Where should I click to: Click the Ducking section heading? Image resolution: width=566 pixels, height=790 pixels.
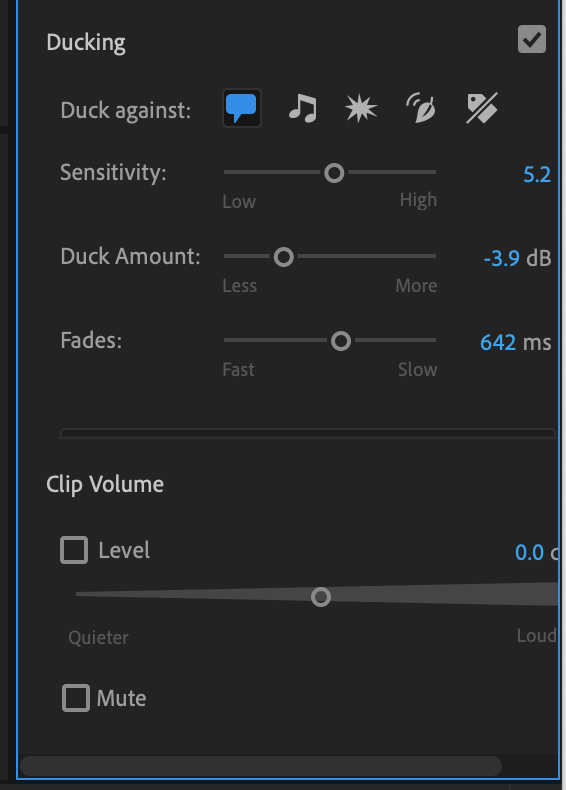pyautogui.click(x=86, y=43)
